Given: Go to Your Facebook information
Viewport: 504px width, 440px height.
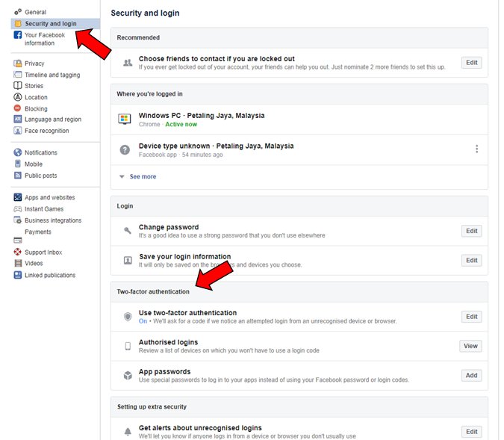Looking at the screenshot, I should pos(45,39).
